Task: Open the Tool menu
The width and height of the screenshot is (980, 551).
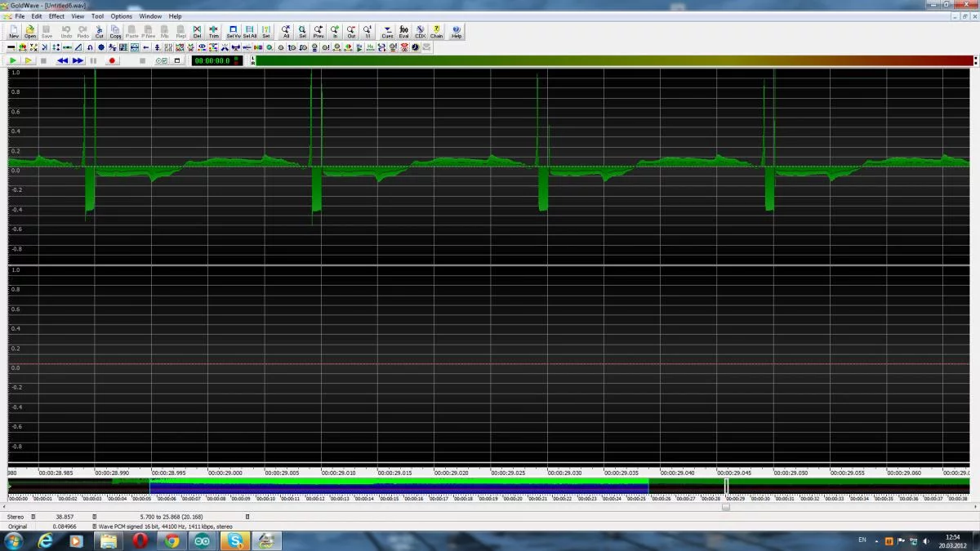Action: [98, 16]
